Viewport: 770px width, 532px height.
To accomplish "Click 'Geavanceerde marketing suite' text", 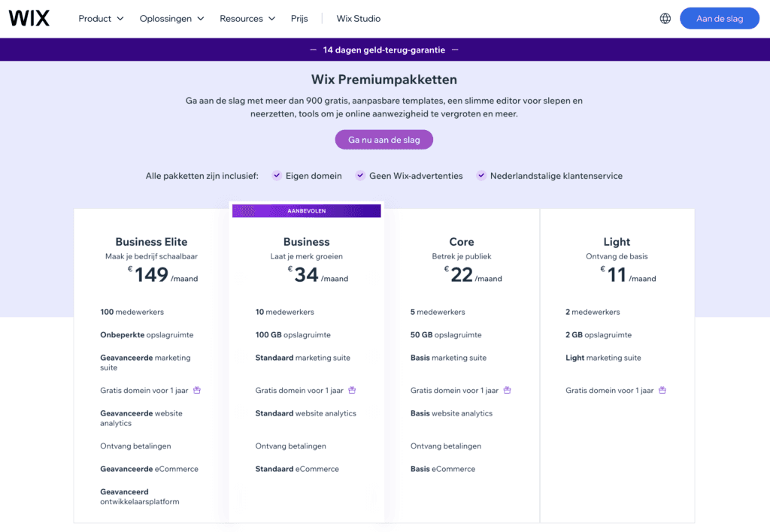I will point(145,363).
